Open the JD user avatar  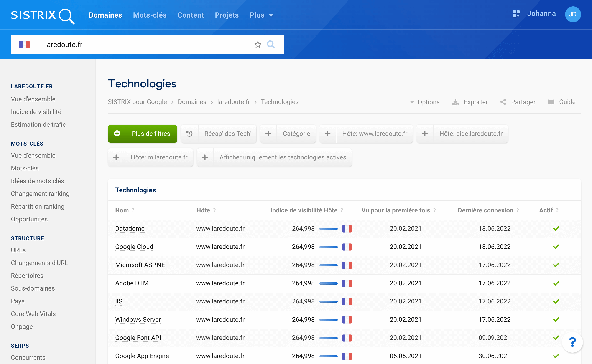click(573, 14)
